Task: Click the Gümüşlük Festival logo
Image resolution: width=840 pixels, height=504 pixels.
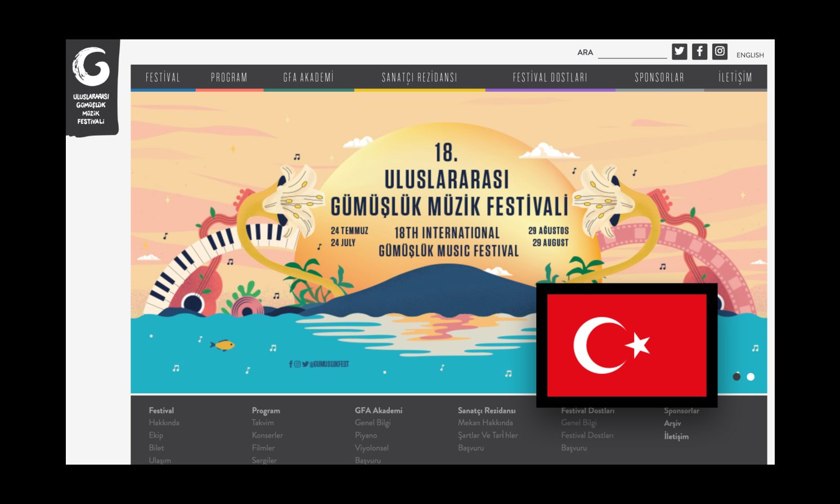Action: pos(91,87)
